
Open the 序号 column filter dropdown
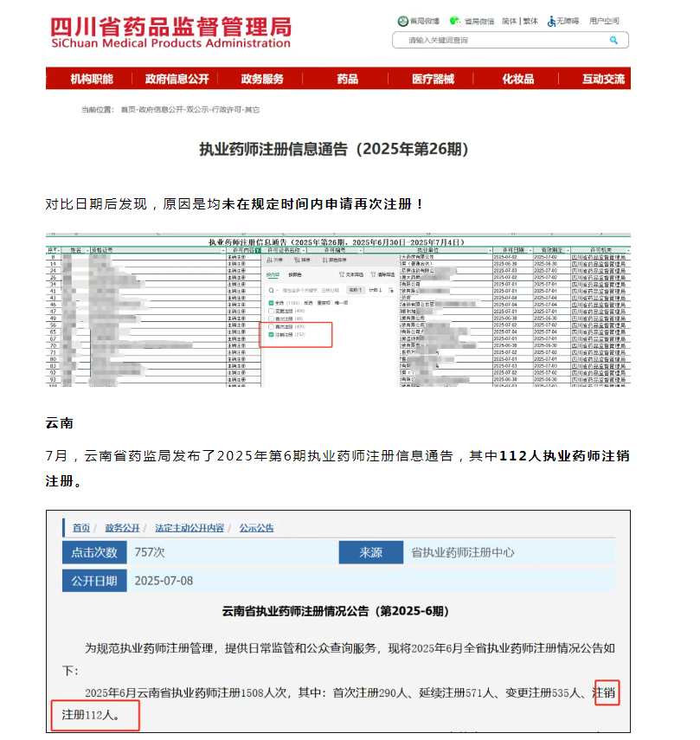click(59, 250)
